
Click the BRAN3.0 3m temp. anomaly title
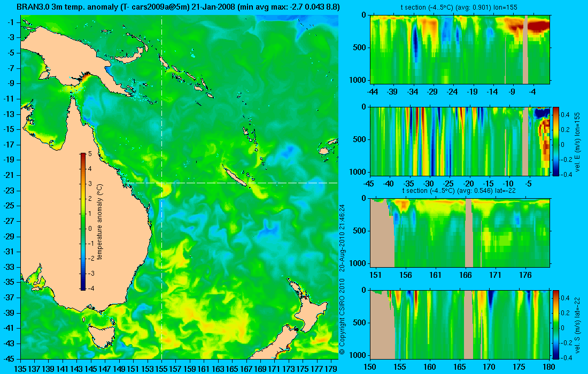[x=178, y=7]
